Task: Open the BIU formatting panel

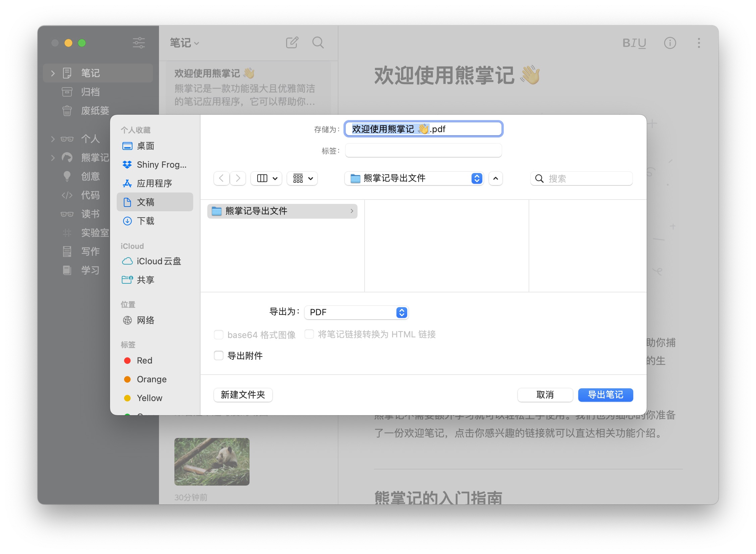Action: click(634, 43)
